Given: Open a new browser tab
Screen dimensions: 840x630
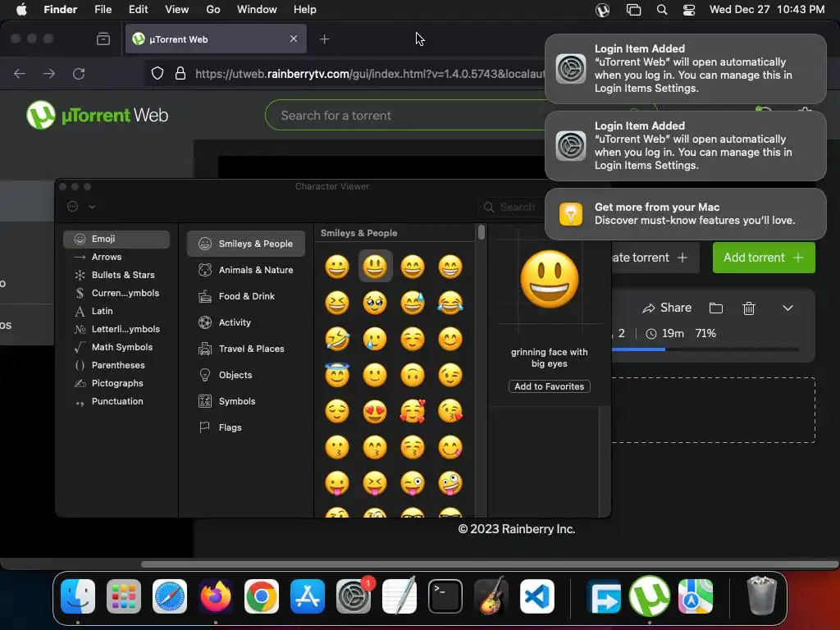Looking at the screenshot, I should pos(324,39).
